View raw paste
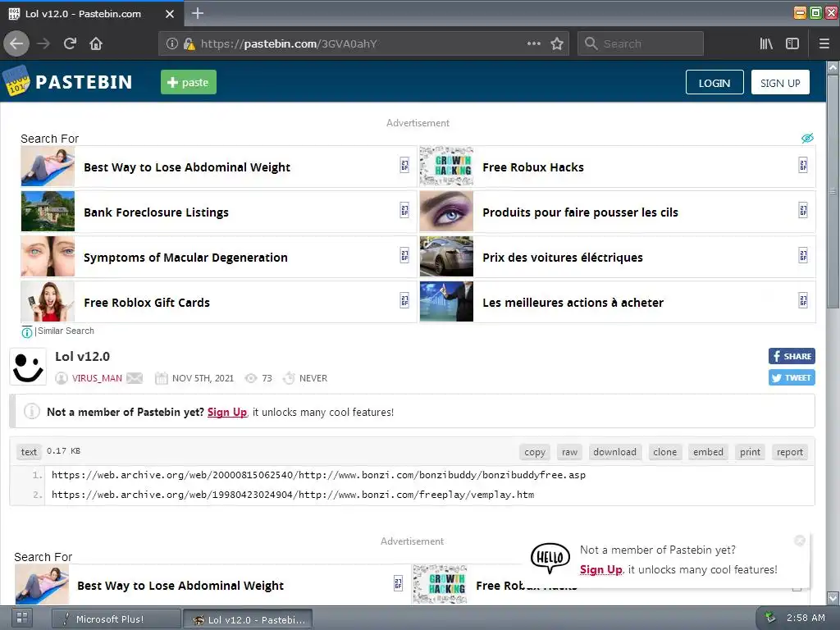840x630 pixels. [x=569, y=452]
